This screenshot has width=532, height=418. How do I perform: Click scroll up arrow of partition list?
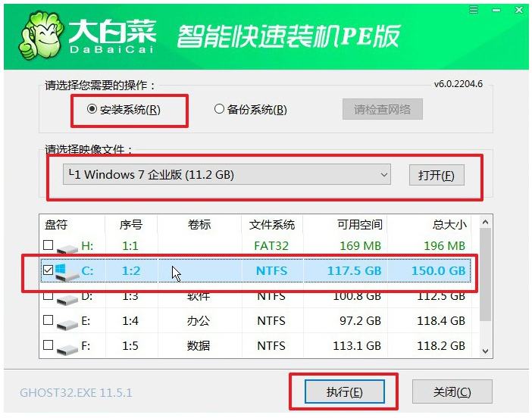tap(485, 222)
